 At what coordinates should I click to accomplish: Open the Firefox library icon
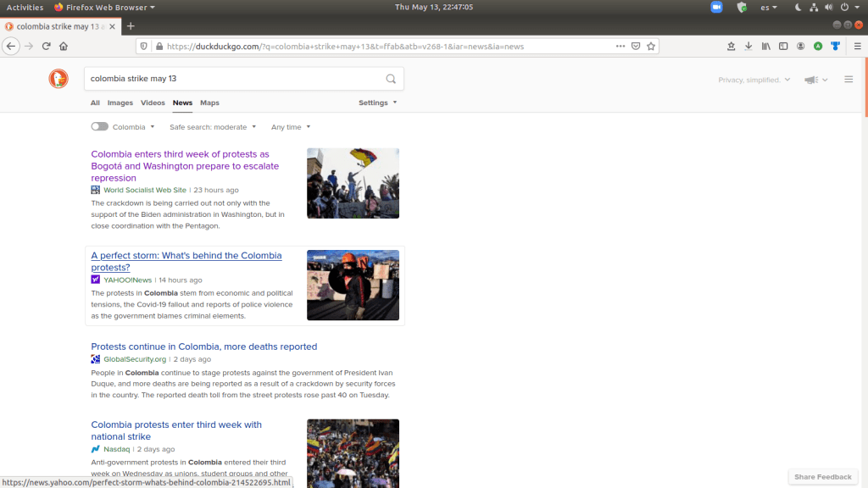point(765,46)
